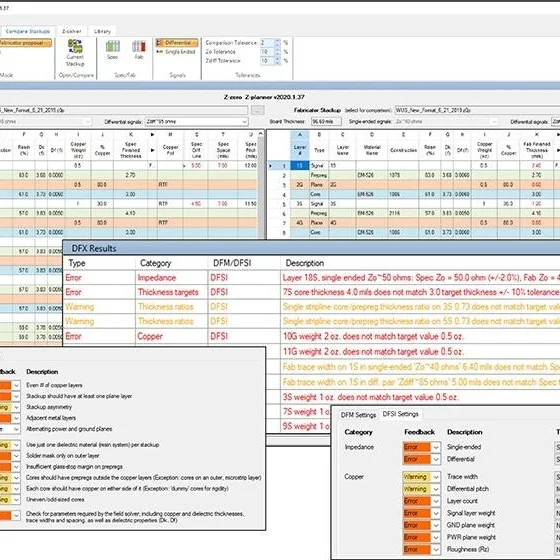Open feedback dropdown for Alternating power and ground planes
The width and height of the screenshot is (560, 560).
(16, 429)
